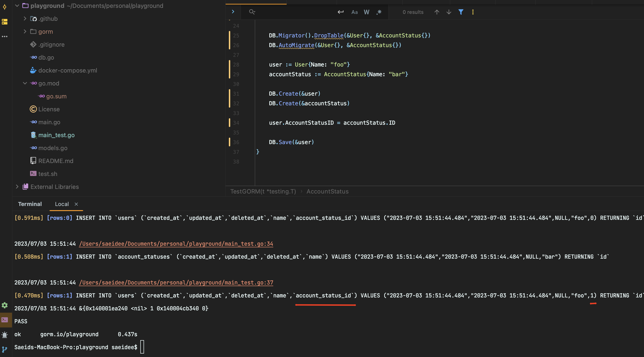Jump to next occurrence arrow
The height and width of the screenshot is (357, 644).
pos(448,12)
